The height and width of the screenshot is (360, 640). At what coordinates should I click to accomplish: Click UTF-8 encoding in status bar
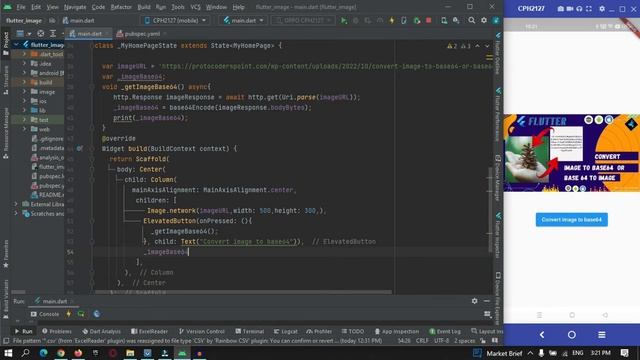(x=441, y=340)
